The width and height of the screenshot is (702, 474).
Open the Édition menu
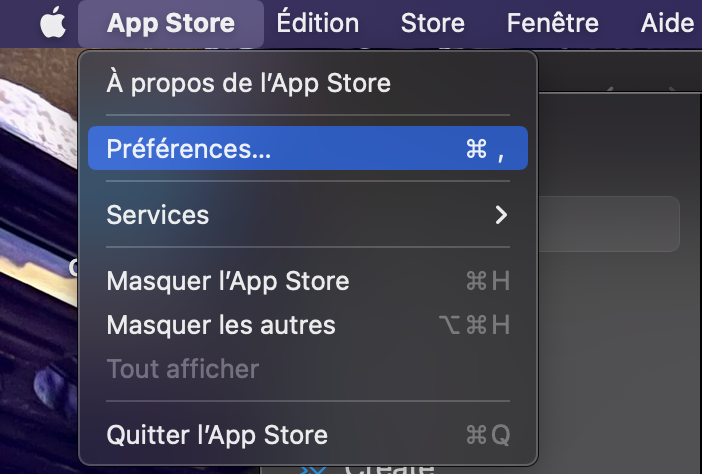pos(317,23)
